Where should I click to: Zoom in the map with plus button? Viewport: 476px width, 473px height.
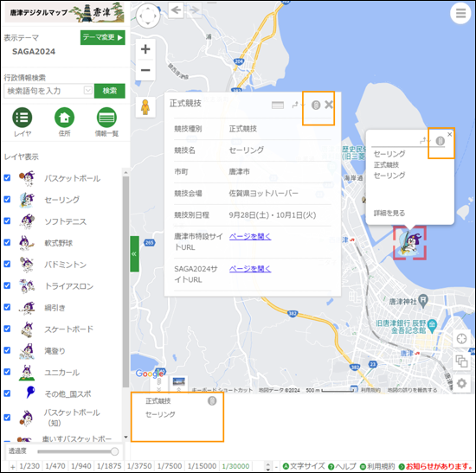(x=145, y=49)
